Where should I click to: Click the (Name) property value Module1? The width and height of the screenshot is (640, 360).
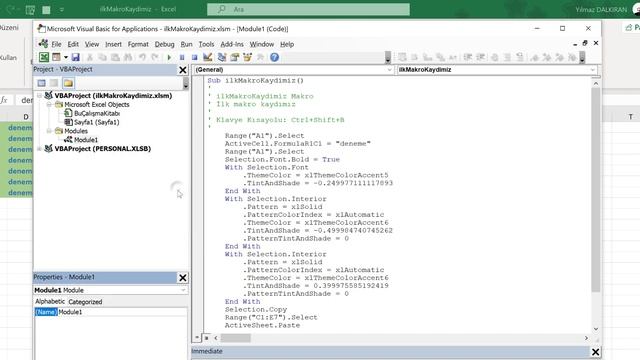tap(122, 312)
